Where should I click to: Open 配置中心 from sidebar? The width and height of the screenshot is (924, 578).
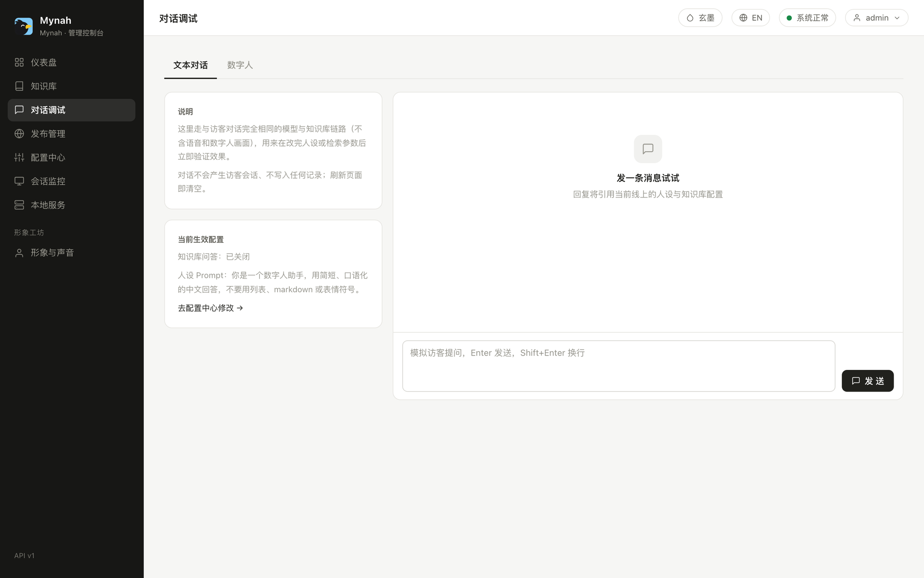coord(71,158)
